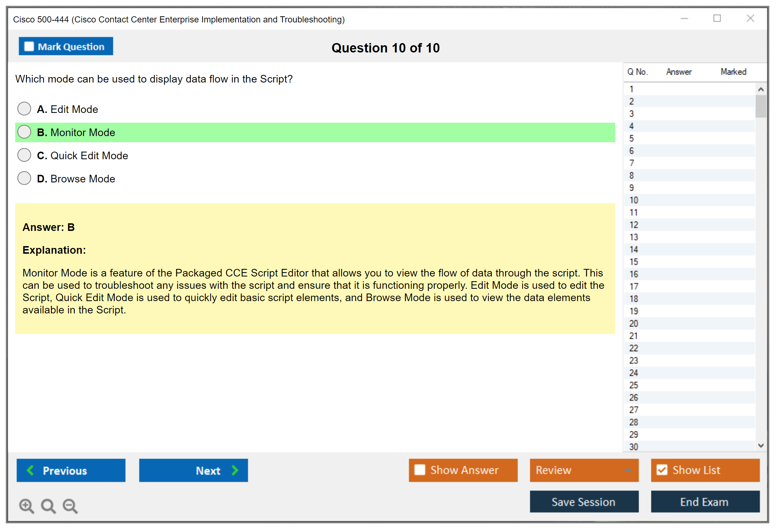Close the exam window

point(750,18)
